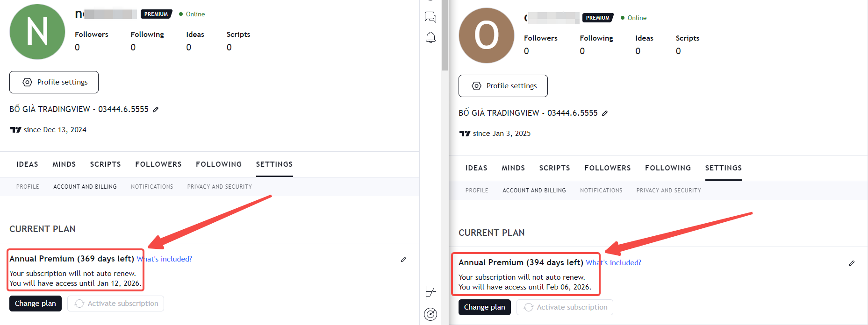
Task: Select SETTINGS tab in right panel
Action: pos(724,168)
